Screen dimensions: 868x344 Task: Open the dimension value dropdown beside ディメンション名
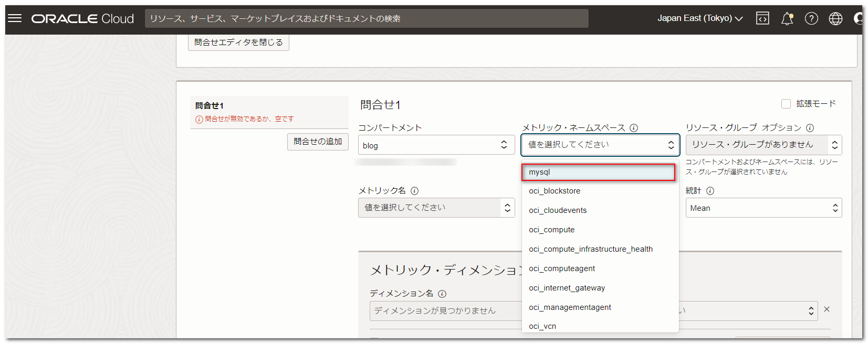click(x=748, y=311)
